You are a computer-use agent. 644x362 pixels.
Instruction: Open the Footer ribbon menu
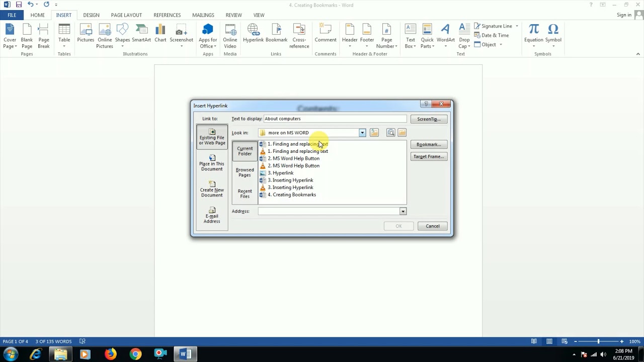tap(367, 36)
